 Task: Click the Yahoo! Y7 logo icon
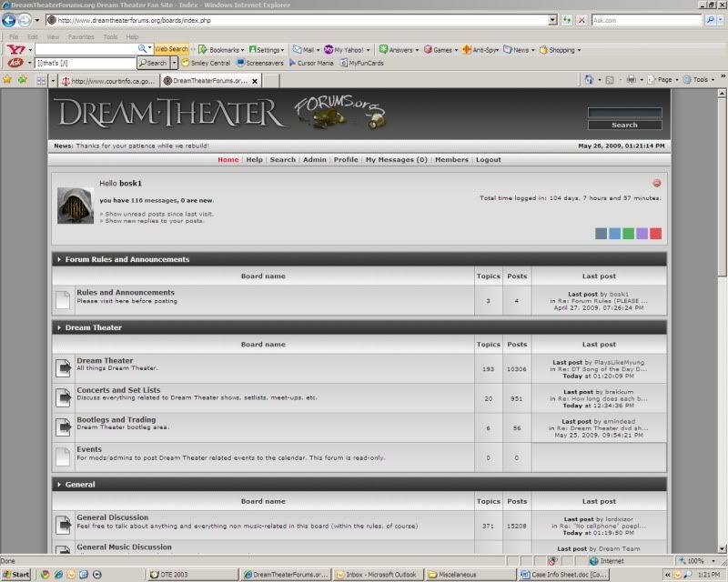[15, 49]
